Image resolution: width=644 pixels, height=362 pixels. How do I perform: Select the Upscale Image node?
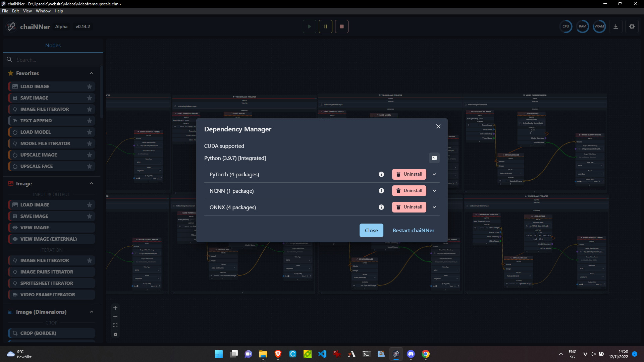(51, 155)
